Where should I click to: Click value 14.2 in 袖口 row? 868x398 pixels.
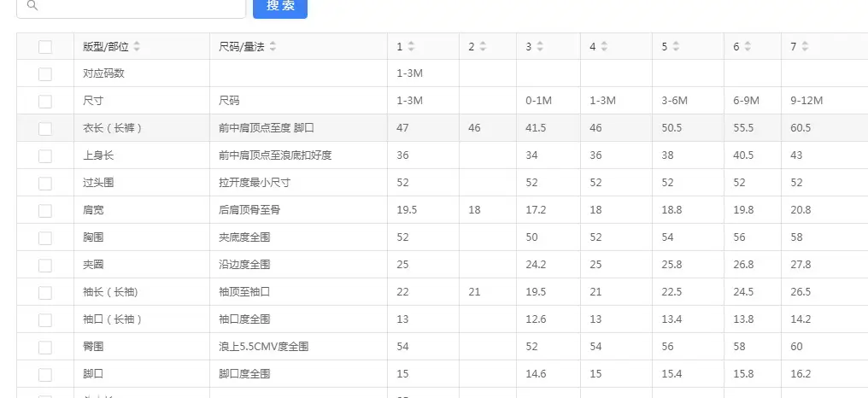pos(801,319)
